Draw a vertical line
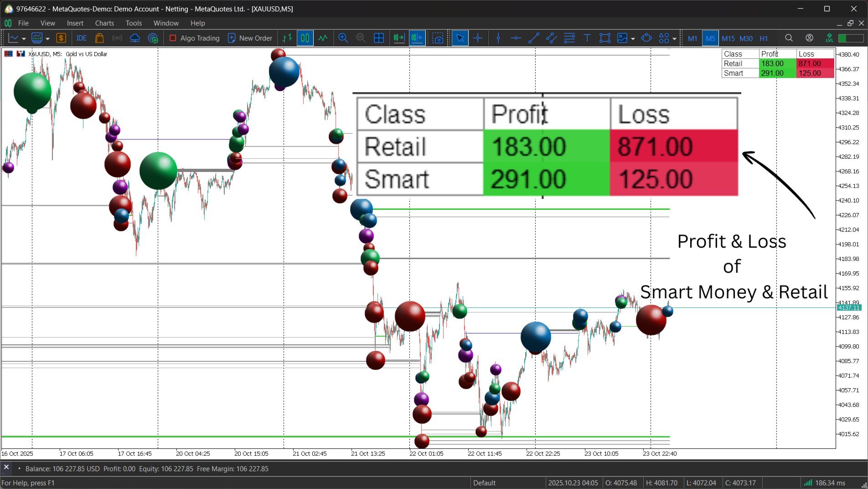The width and height of the screenshot is (868, 489). (x=498, y=38)
